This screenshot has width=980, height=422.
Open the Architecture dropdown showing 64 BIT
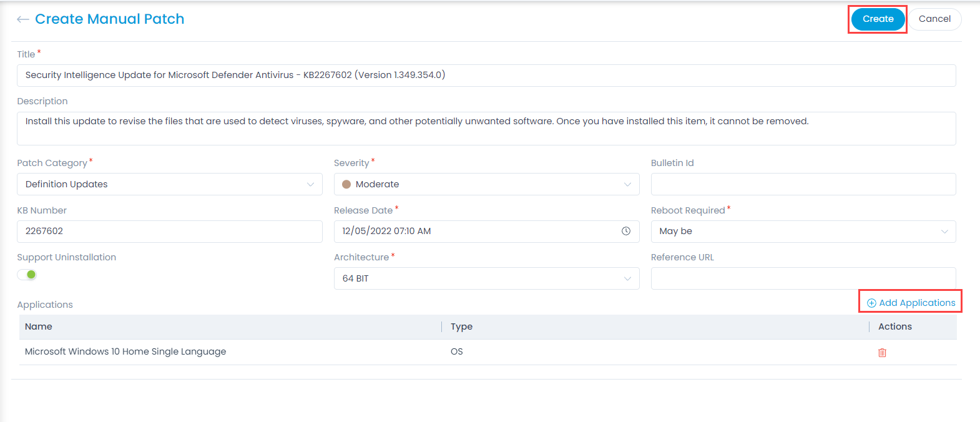coord(486,278)
